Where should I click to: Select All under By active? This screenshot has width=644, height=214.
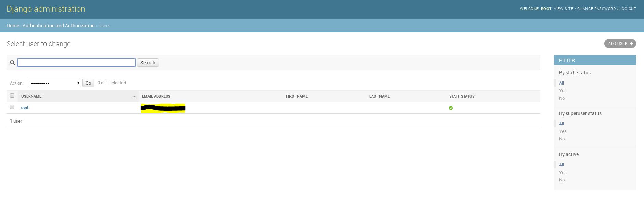point(562,165)
